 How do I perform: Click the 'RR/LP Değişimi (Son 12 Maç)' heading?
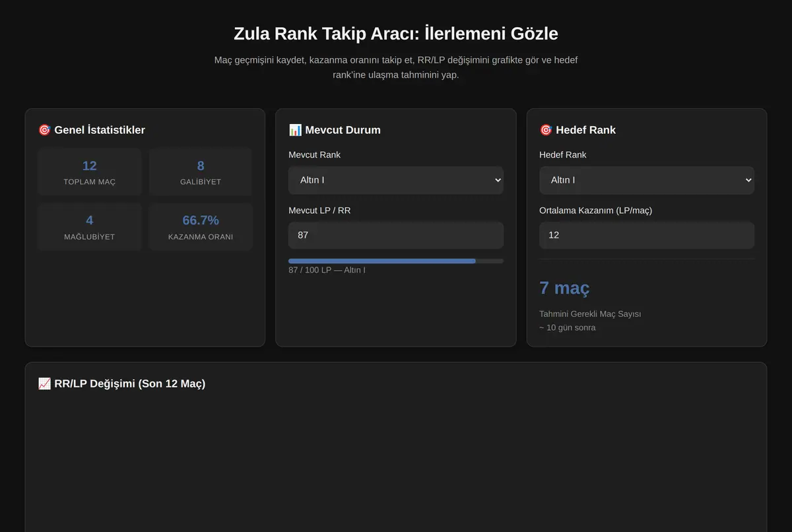pos(130,383)
